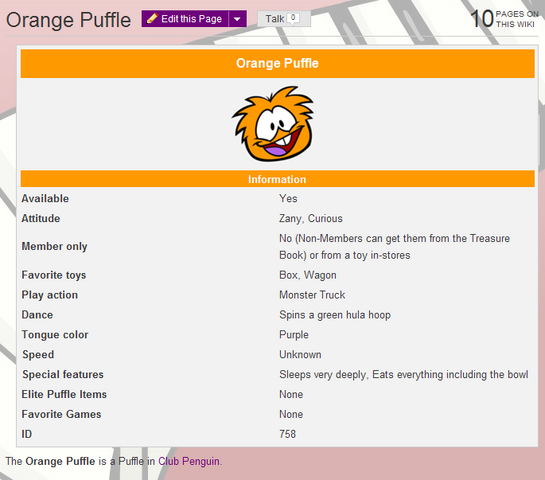
Task: Click the 'Sleeps very deeply' features text
Action: point(404,375)
